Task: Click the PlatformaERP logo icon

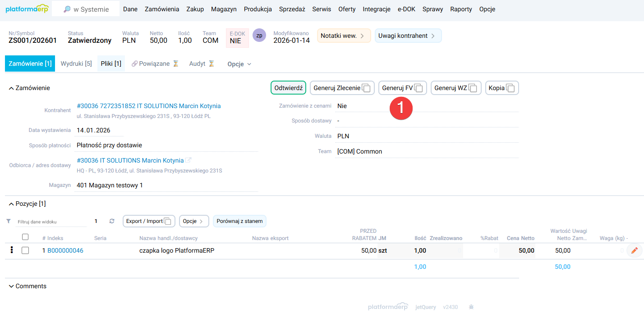Action: (27, 9)
